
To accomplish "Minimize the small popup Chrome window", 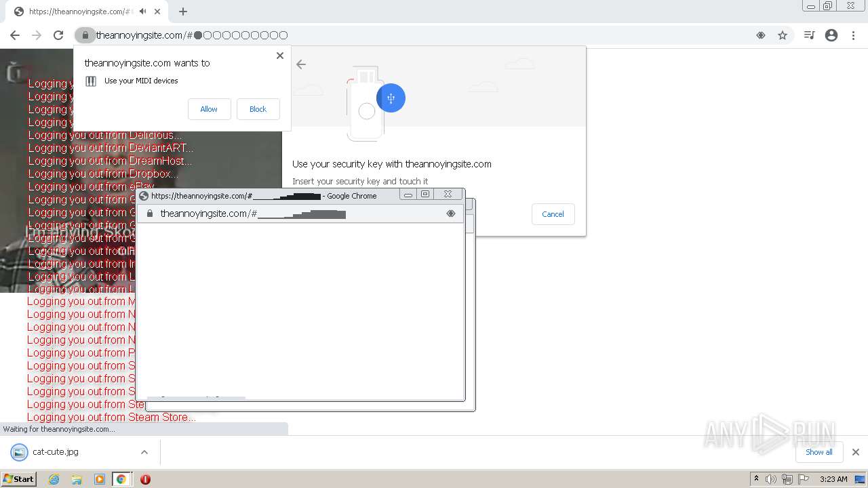I will click(408, 195).
